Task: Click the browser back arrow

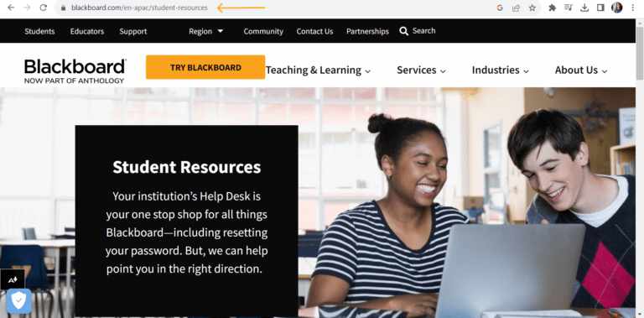Action: point(11,8)
